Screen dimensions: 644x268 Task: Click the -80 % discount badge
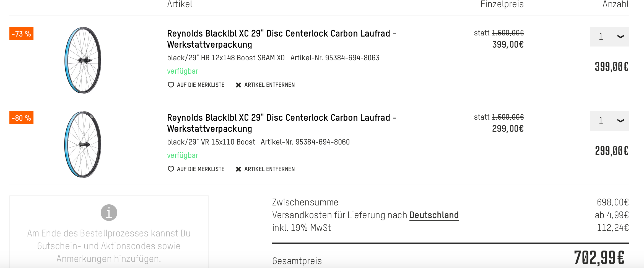pyautogui.click(x=21, y=118)
